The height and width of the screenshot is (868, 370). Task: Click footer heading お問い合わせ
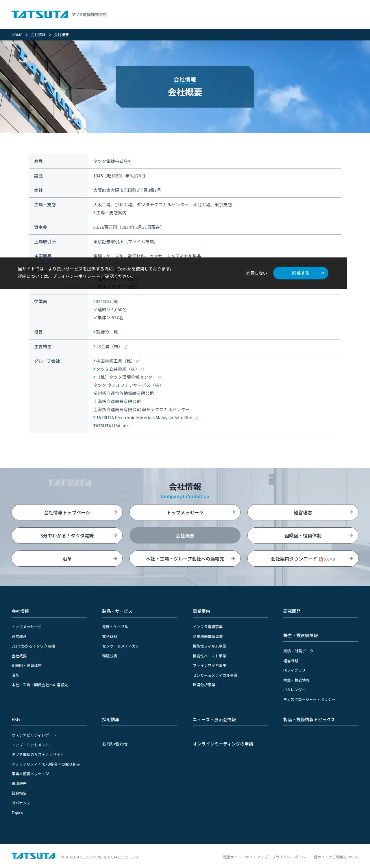click(x=115, y=744)
